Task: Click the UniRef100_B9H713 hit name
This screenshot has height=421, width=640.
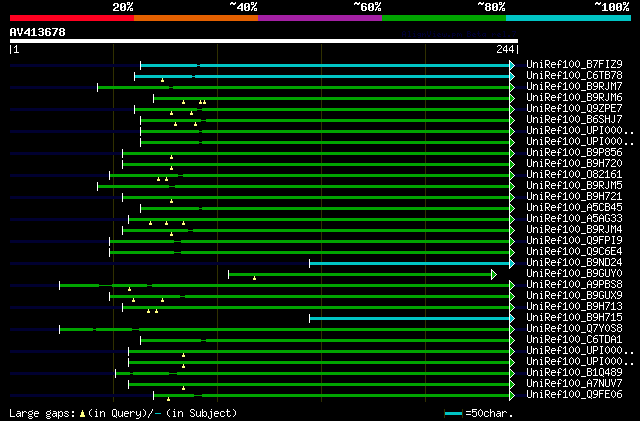Action: (574, 307)
